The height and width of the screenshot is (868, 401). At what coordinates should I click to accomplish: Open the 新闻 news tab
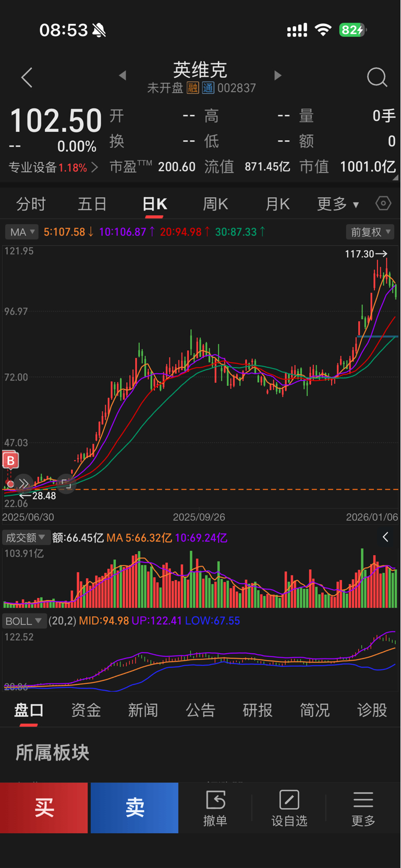[x=143, y=710]
